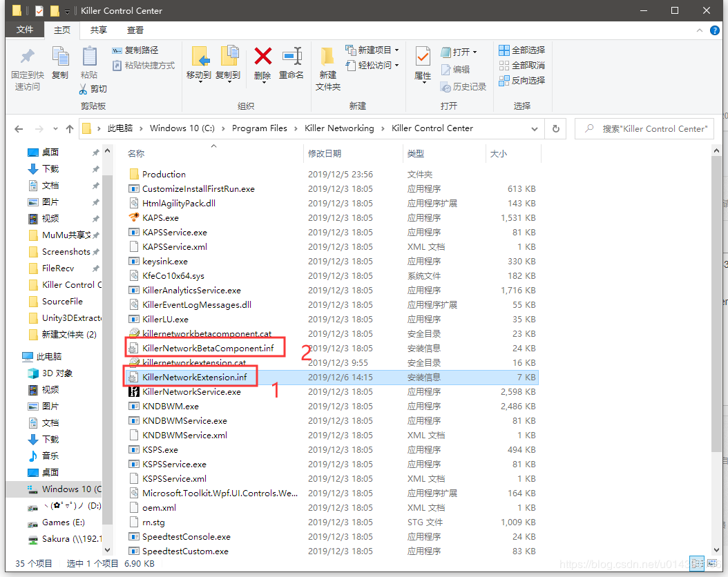The width and height of the screenshot is (728, 577).
Task: Open FileRecv folder in quick access
Action: point(58,268)
